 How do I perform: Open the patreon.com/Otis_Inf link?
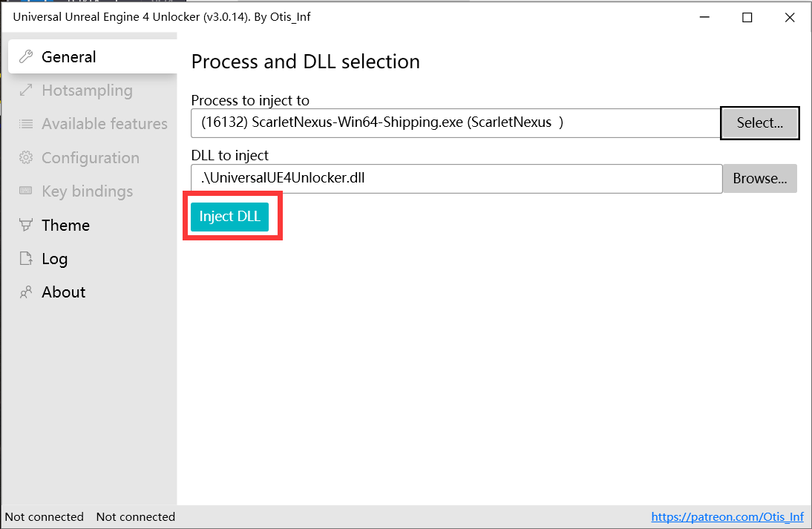pos(727,517)
